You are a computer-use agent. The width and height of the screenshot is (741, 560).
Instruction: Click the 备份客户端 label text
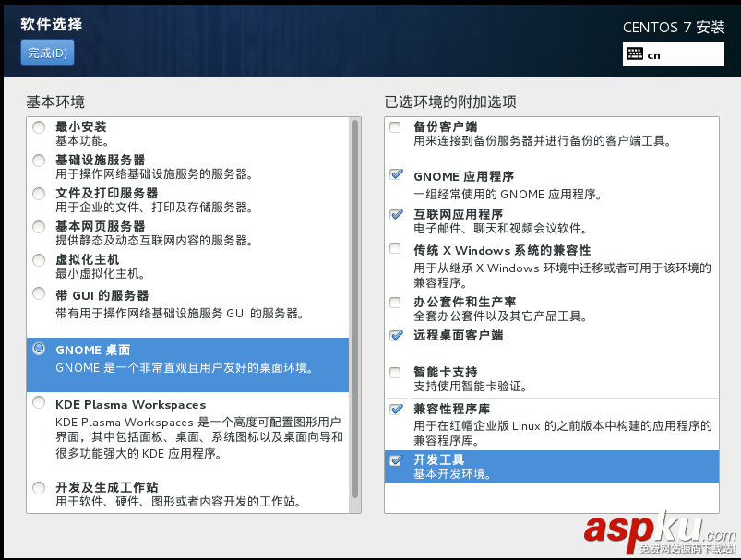446,126
